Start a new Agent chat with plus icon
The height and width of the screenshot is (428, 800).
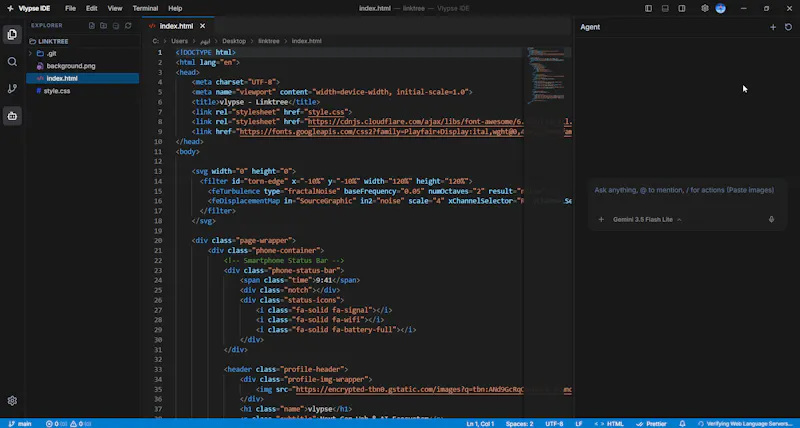pyautogui.click(x=773, y=27)
